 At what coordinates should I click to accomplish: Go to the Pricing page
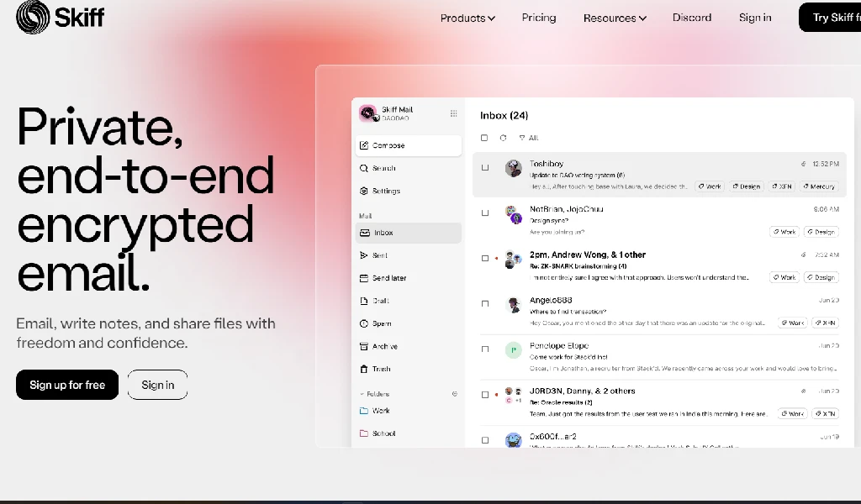pos(539,18)
